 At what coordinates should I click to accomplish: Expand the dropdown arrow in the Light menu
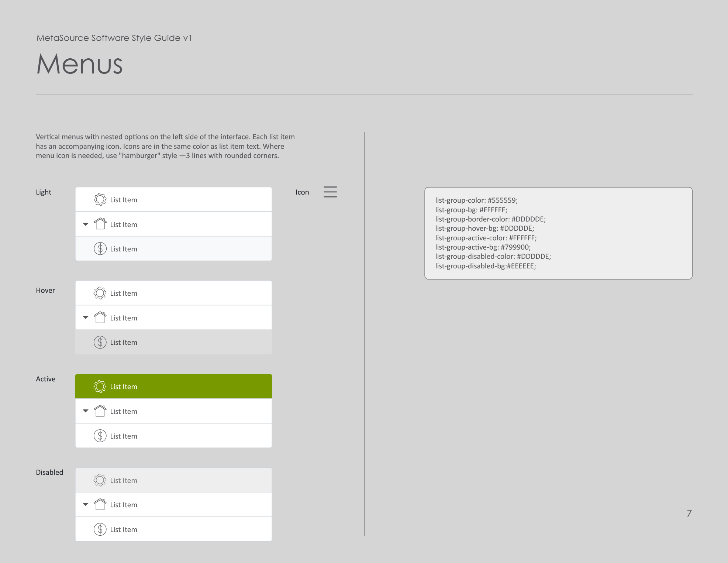pos(85,224)
